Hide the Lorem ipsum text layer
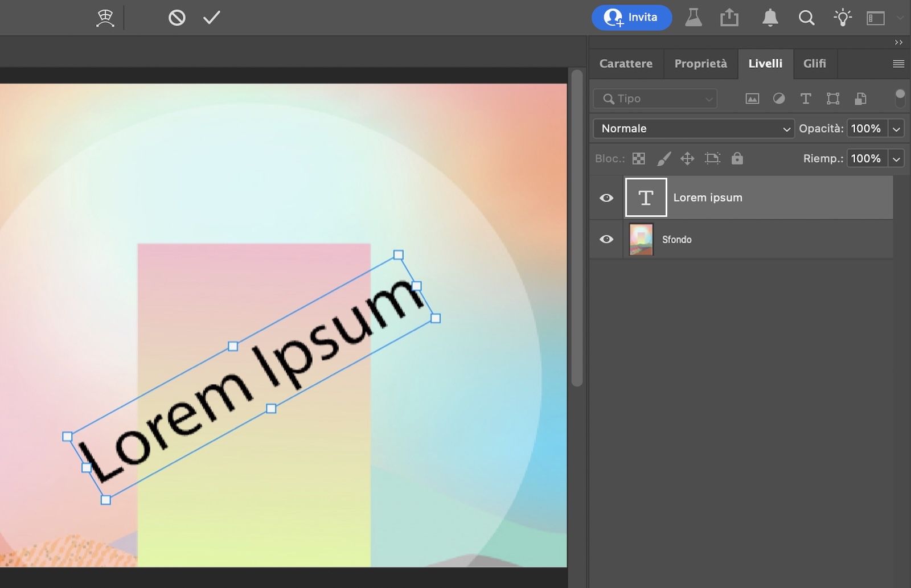The height and width of the screenshot is (588, 911). [606, 198]
